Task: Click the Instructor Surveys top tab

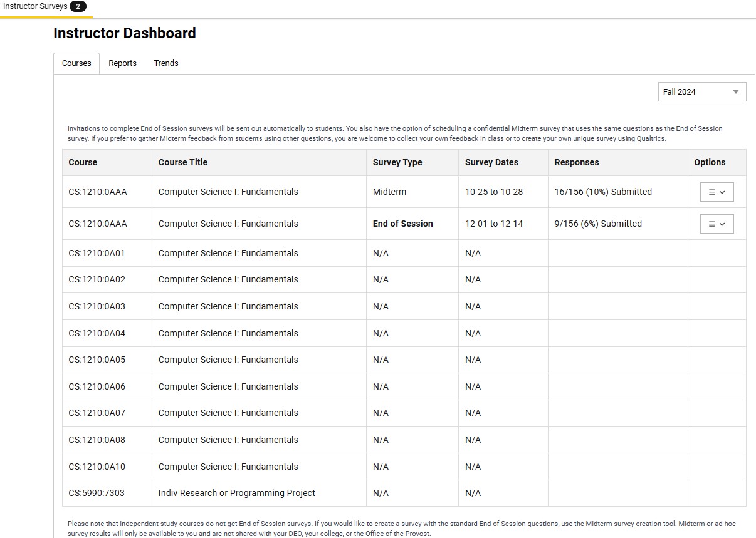Action: point(35,6)
